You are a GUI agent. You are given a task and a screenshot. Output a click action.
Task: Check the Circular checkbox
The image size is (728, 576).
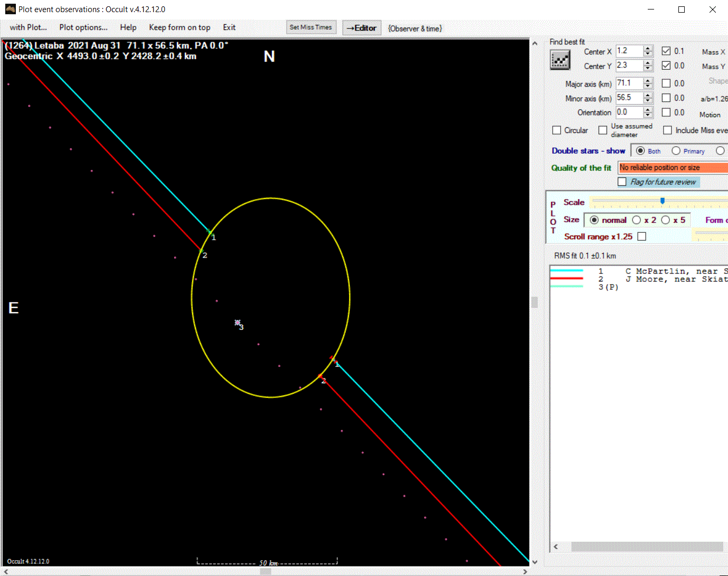[x=556, y=130]
